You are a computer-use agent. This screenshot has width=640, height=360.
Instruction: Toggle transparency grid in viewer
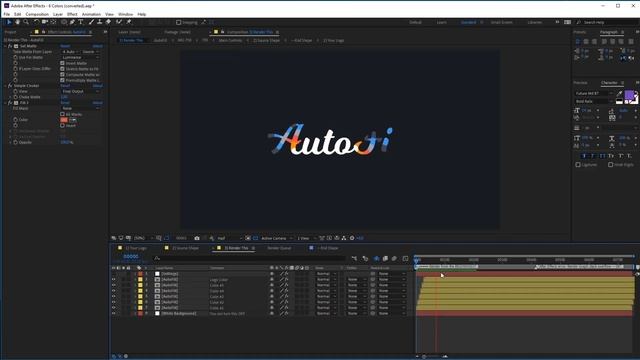click(256, 238)
